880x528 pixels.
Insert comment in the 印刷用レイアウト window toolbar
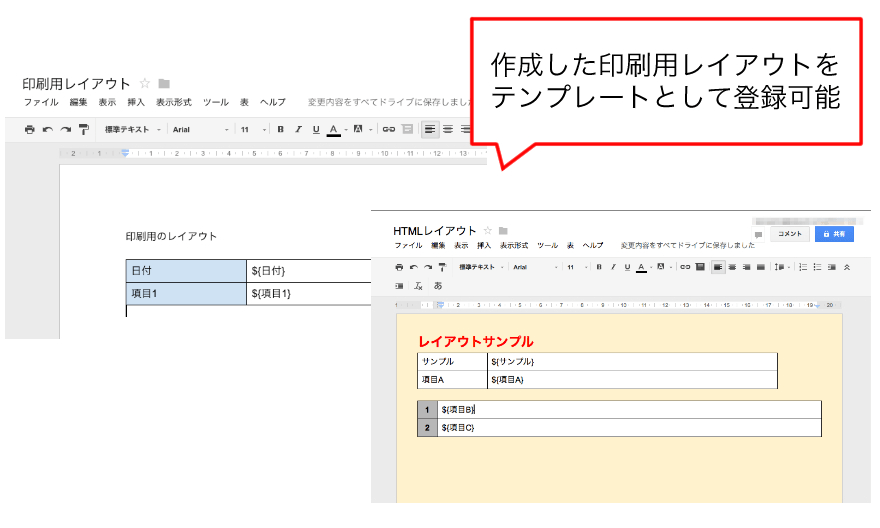[x=408, y=130]
